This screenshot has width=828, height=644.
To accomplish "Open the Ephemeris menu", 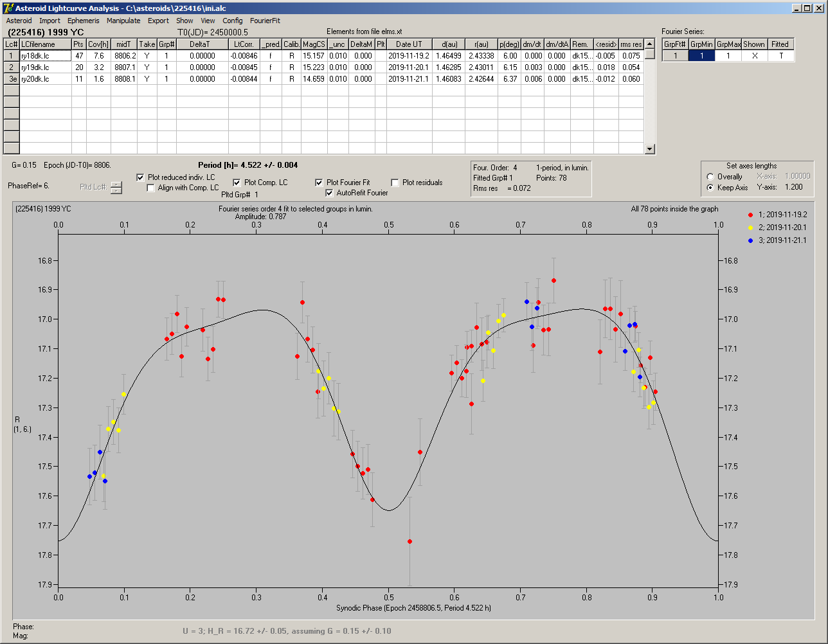I will click(84, 21).
